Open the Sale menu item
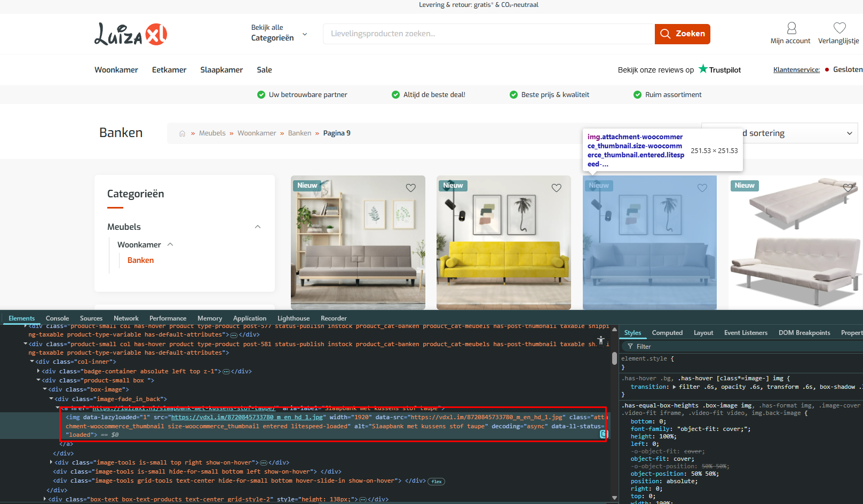The width and height of the screenshot is (863, 504). click(264, 70)
